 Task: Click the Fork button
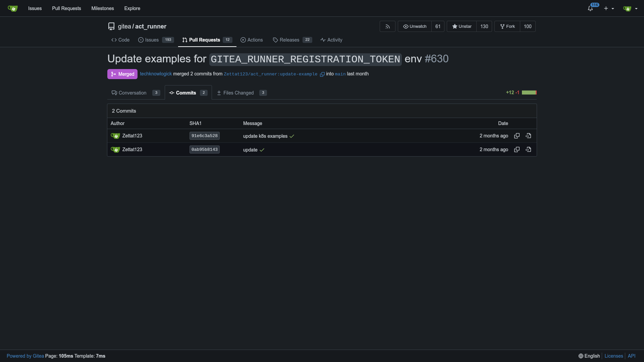(507, 26)
